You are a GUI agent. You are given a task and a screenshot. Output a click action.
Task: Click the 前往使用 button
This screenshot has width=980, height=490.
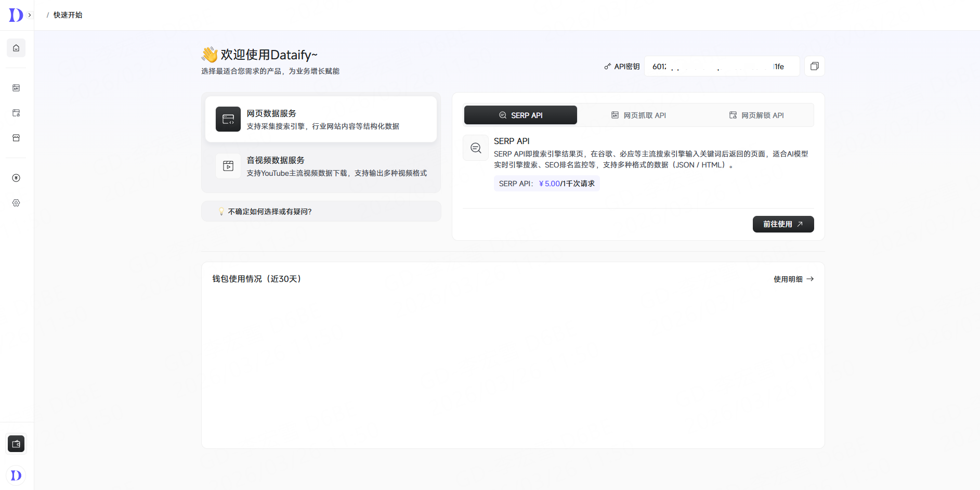[783, 224]
